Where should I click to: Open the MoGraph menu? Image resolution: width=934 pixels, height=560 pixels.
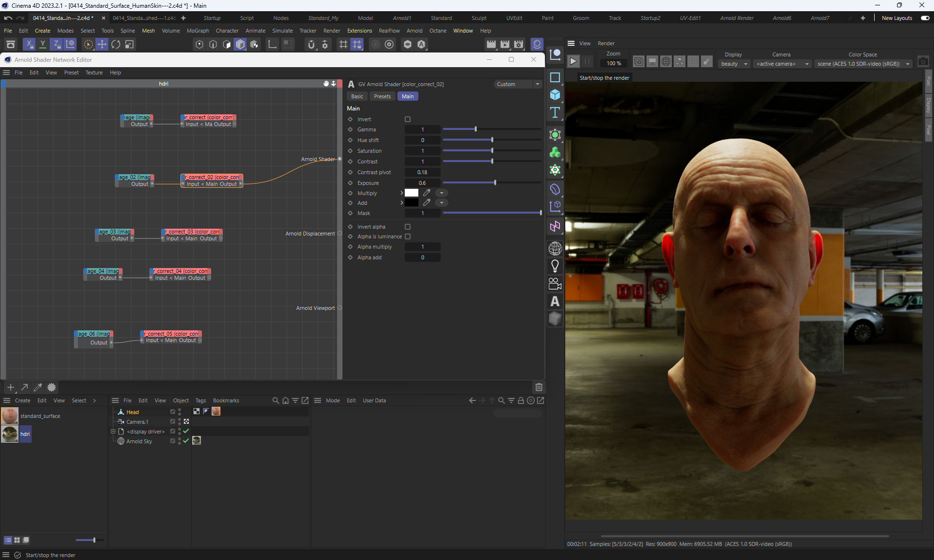198,31
